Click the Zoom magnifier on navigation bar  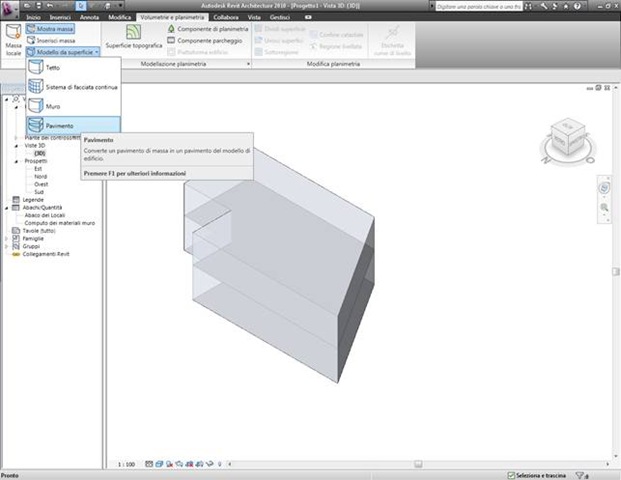click(604, 208)
